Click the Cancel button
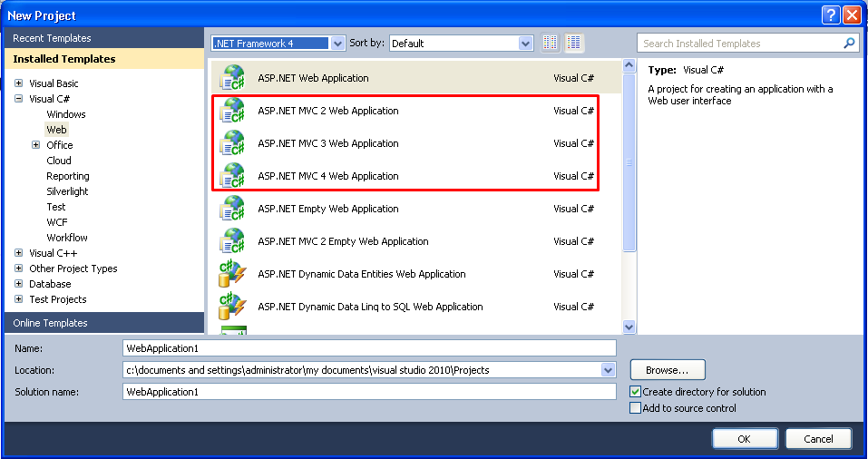Viewport: 868px width, 459px height. tap(818, 438)
